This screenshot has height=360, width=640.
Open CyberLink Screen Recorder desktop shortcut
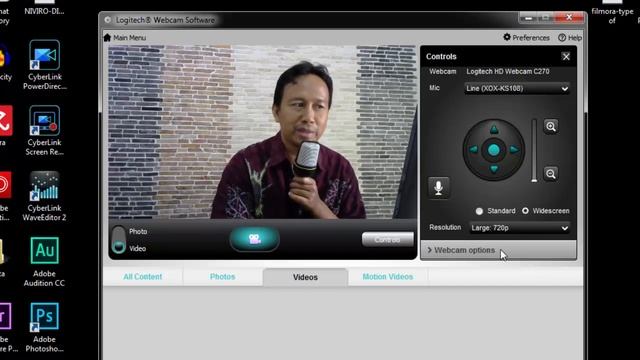[44, 131]
